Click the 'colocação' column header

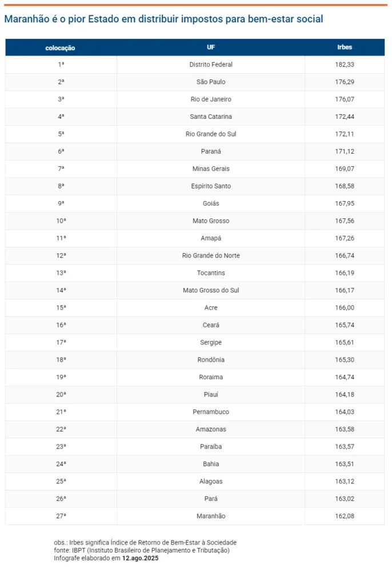pos(61,48)
